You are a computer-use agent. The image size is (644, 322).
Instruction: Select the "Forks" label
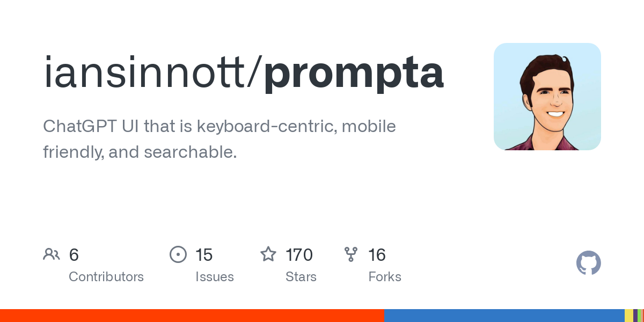[x=385, y=277]
